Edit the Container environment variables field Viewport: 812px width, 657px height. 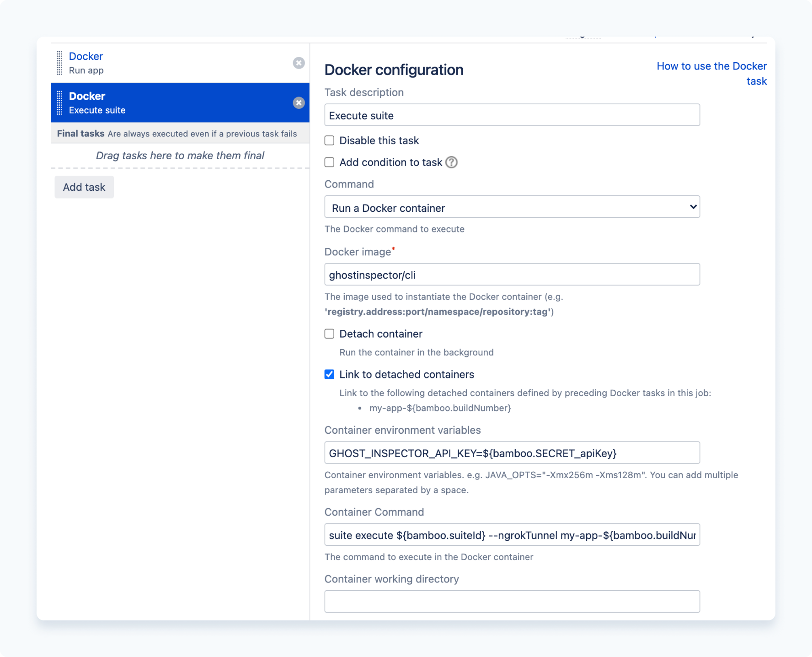pyautogui.click(x=512, y=453)
